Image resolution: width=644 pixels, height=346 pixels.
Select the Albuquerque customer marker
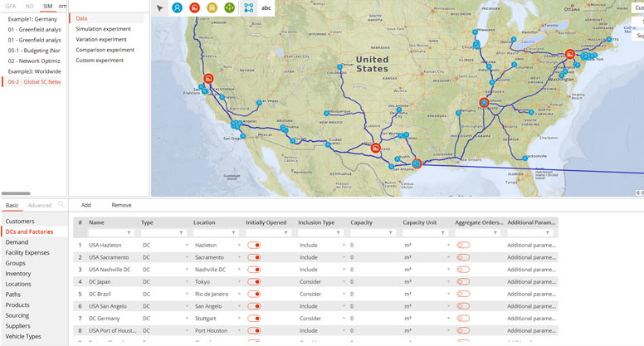[326, 113]
